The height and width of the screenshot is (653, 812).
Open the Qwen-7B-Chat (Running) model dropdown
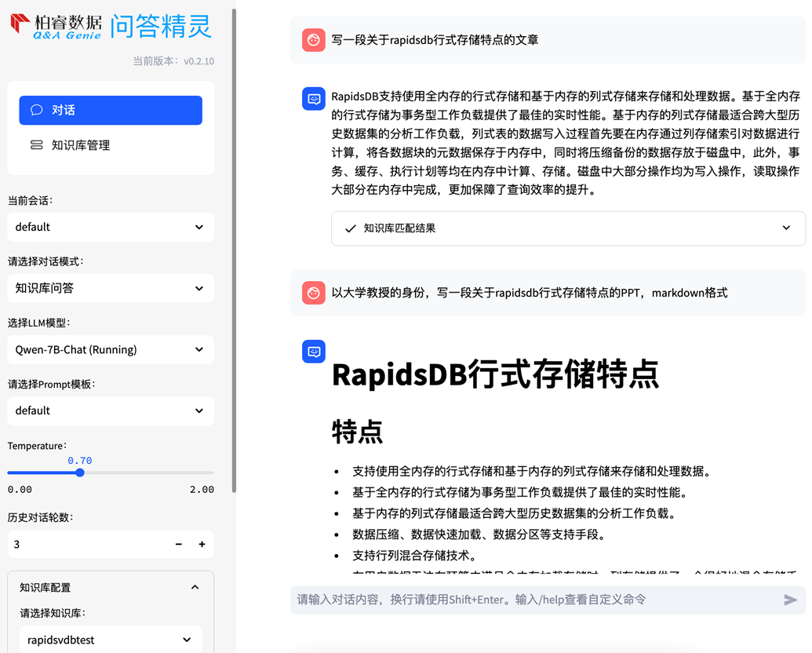click(x=111, y=349)
